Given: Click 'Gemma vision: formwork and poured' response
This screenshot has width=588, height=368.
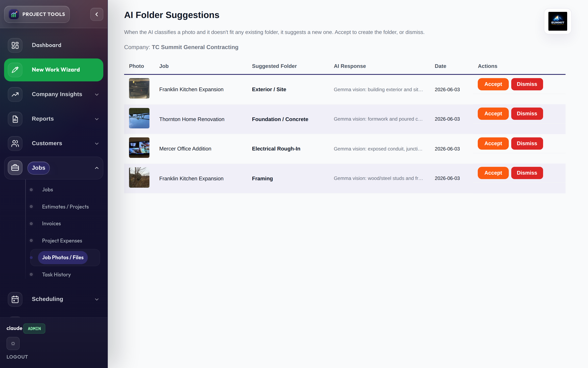Looking at the screenshot, I should coord(378,119).
